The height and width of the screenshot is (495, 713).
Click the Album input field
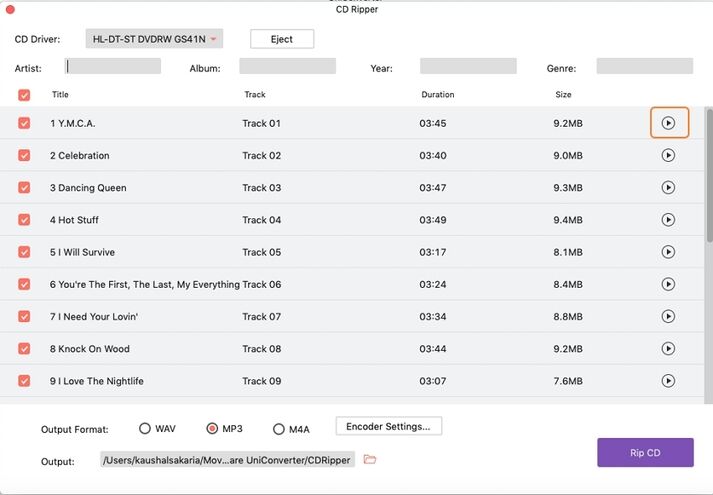(x=287, y=66)
